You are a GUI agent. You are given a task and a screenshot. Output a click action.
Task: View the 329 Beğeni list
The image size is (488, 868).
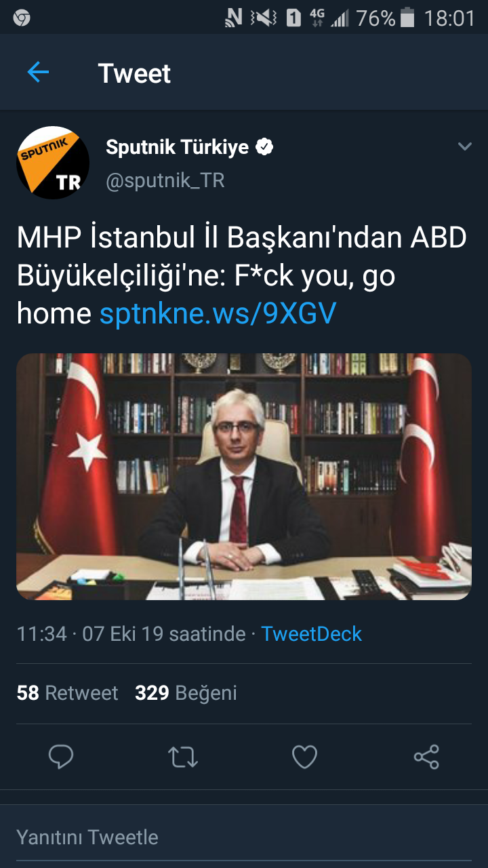[186, 693]
